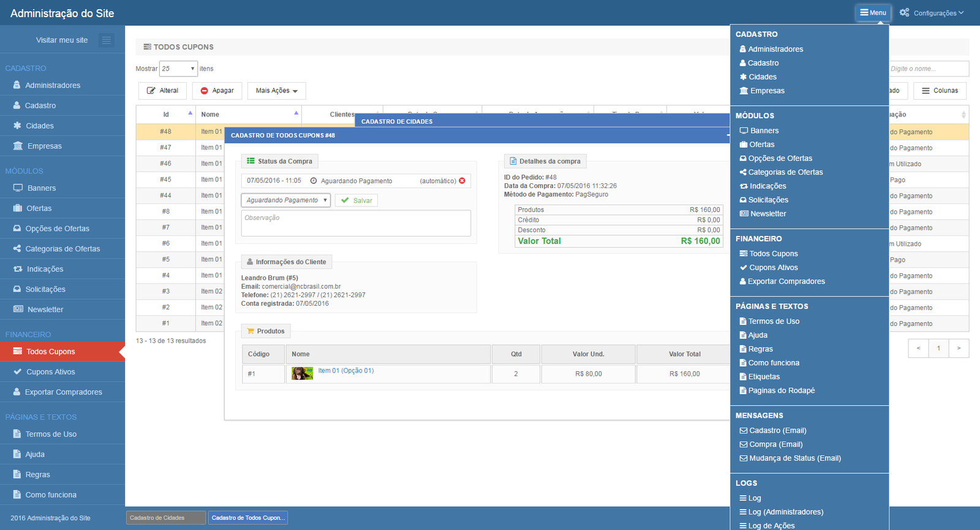Click the Salvar button
The width and height of the screenshot is (980, 530).
click(356, 200)
